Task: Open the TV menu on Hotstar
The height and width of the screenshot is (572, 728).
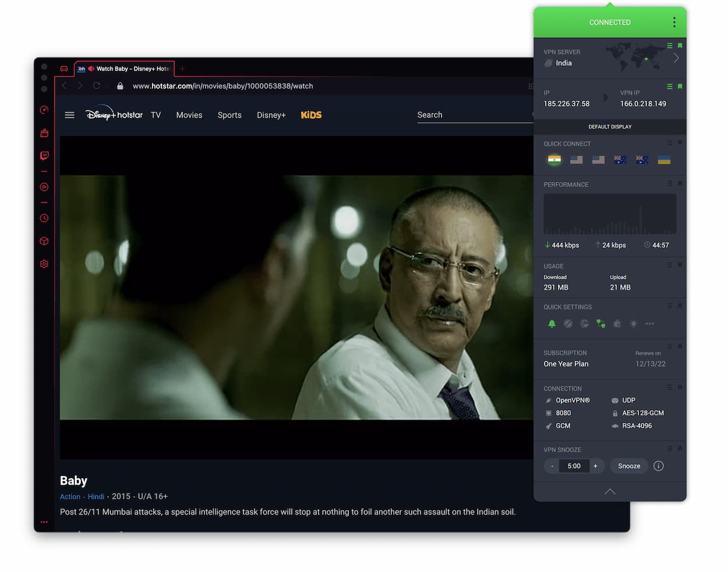Action: point(156,115)
